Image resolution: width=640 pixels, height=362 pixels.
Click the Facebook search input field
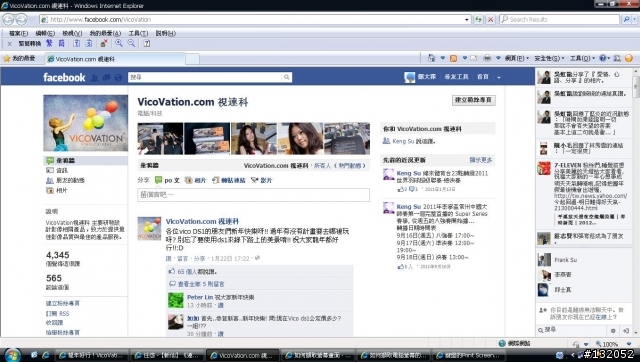[205, 77]
